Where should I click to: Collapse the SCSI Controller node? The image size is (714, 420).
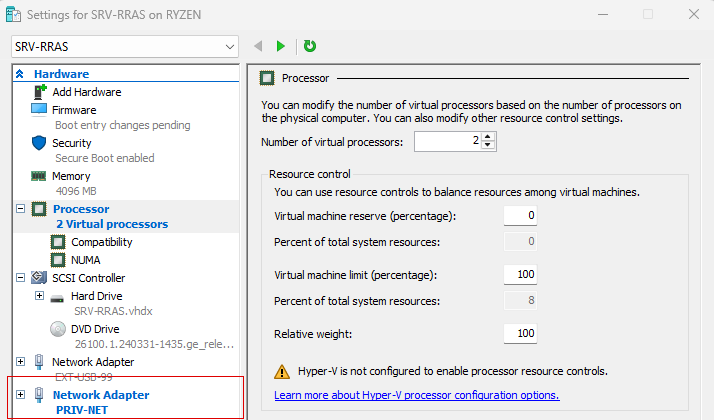tap(21, 278)
